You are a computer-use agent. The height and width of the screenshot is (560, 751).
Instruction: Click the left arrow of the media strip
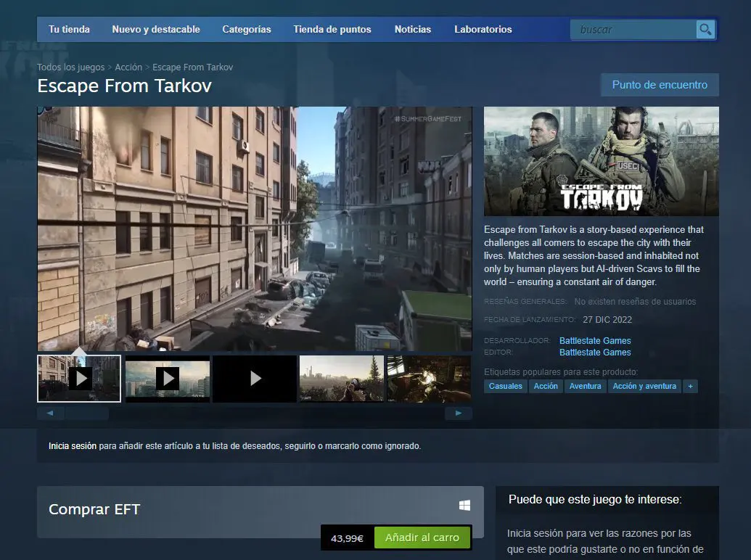click(x=50, y=413)
